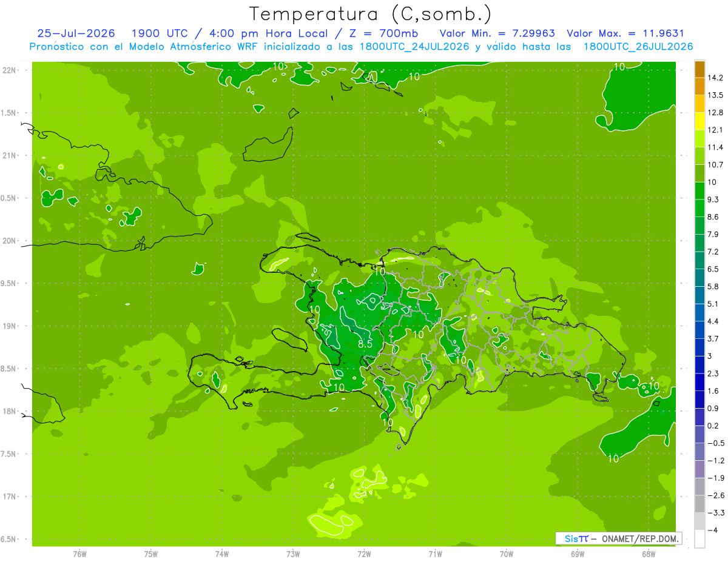Click the purple swatch between -1.9 and -1.2
This screenshot has width=728, height=562.
(x=699, y=469)
